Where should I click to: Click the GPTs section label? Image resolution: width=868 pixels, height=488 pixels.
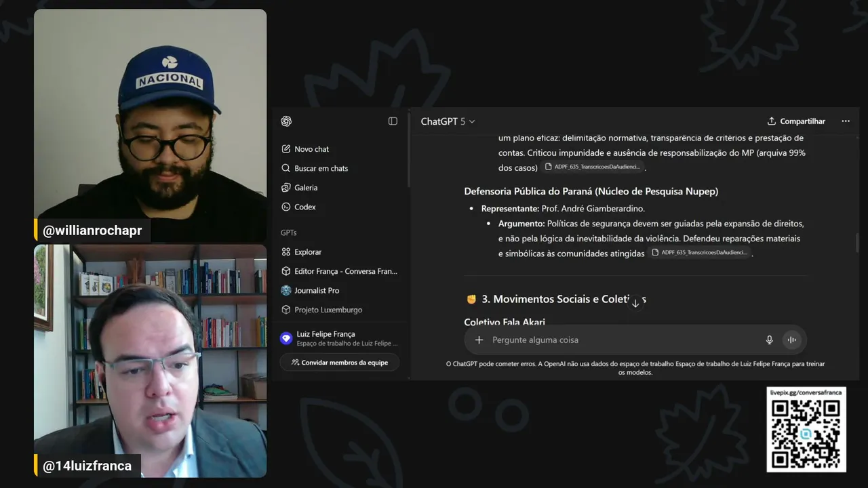288,232
